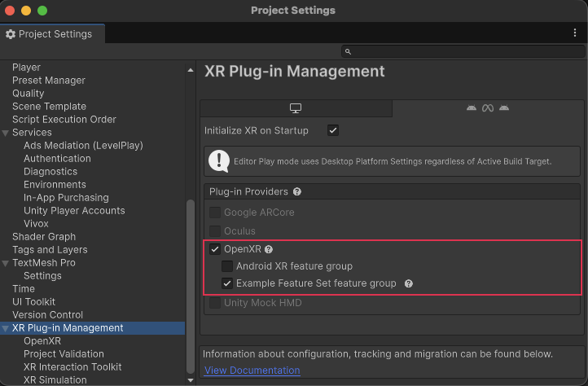Screen dimensions: 588x386
Task: Select Shader Graph settings
Action: click(x=44, y=237)
